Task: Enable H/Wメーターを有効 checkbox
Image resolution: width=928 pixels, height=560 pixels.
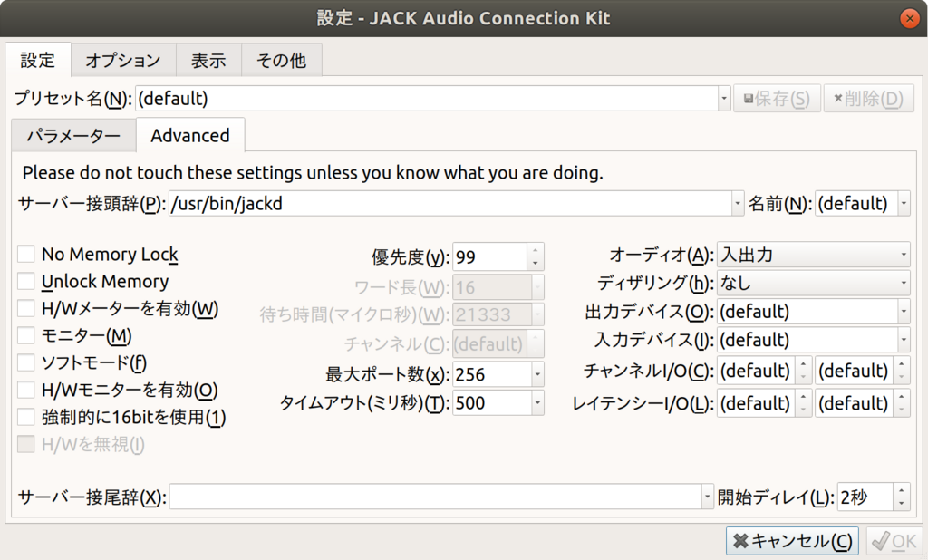Action: [x=26, y=308]
